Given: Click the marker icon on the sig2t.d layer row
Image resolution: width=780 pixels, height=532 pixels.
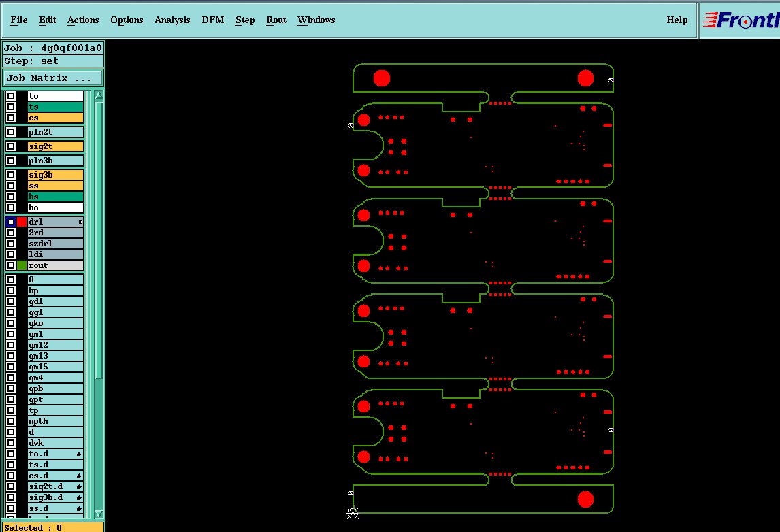Looking at the screenshot, I should coord(79,486).
